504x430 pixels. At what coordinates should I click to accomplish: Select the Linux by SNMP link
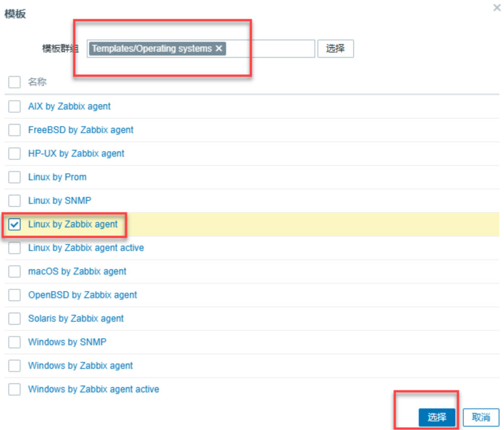[x=60, y=201]
